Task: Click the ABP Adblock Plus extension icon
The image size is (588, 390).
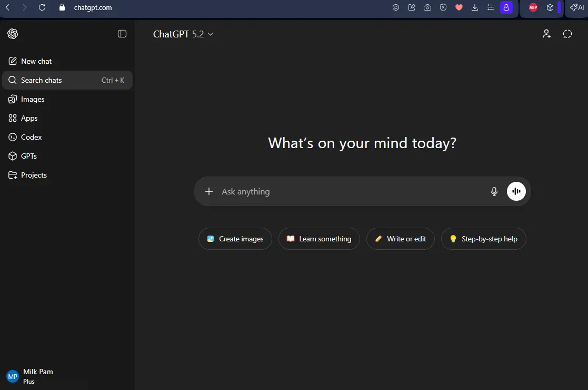Action: (x=533, y=7)
